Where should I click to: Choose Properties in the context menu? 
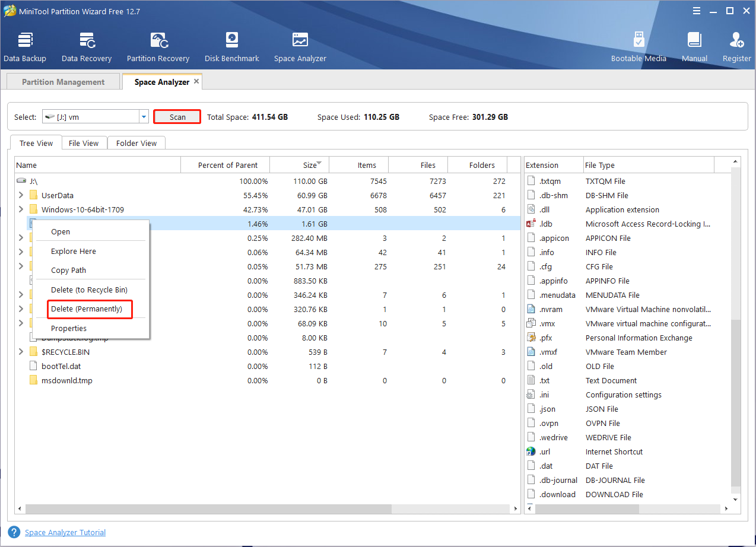[x=90, y=328]
